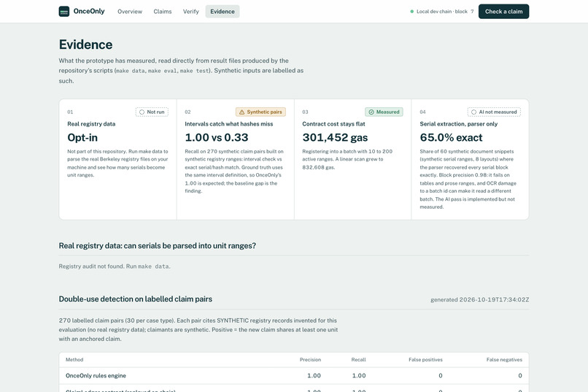
Task: Select the Evidence tab
Action: (x=223, y=12)
